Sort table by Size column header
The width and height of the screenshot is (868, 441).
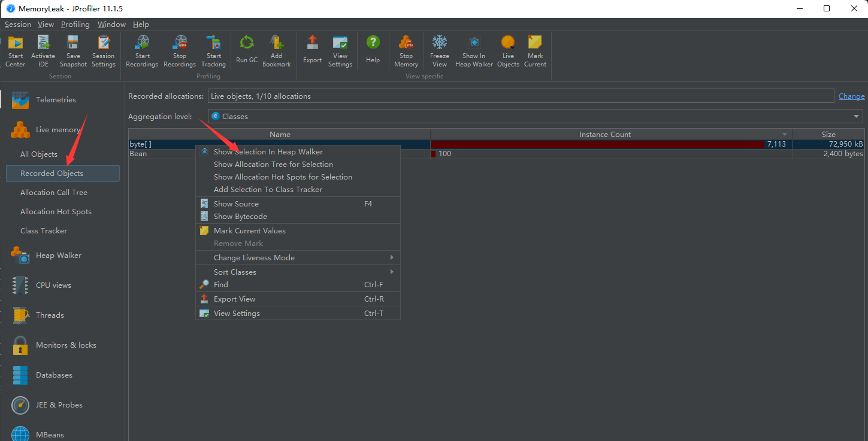click(x=828, y=135)
